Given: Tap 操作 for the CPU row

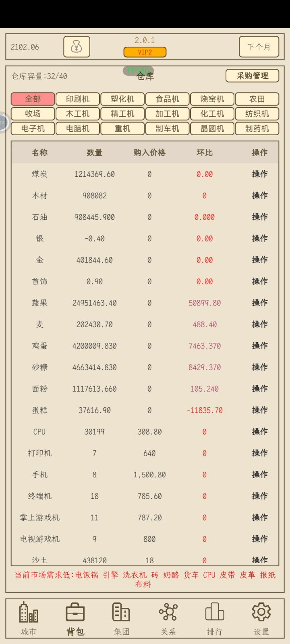Looking at the screenshot, I should 259,431.
